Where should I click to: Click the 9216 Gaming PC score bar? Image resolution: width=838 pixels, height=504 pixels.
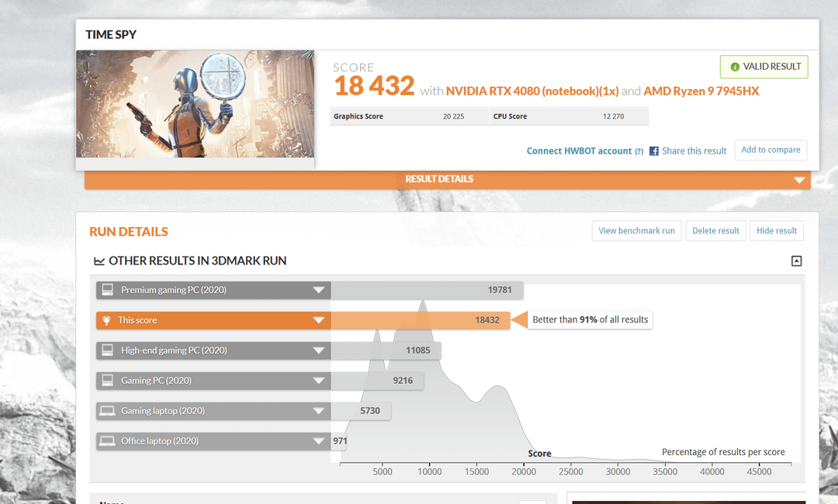377,381
